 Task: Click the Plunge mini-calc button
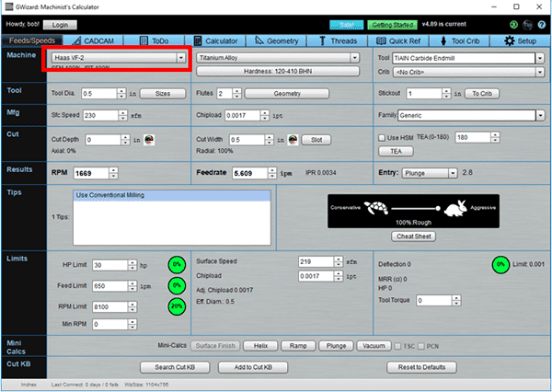tap(336, 346)
